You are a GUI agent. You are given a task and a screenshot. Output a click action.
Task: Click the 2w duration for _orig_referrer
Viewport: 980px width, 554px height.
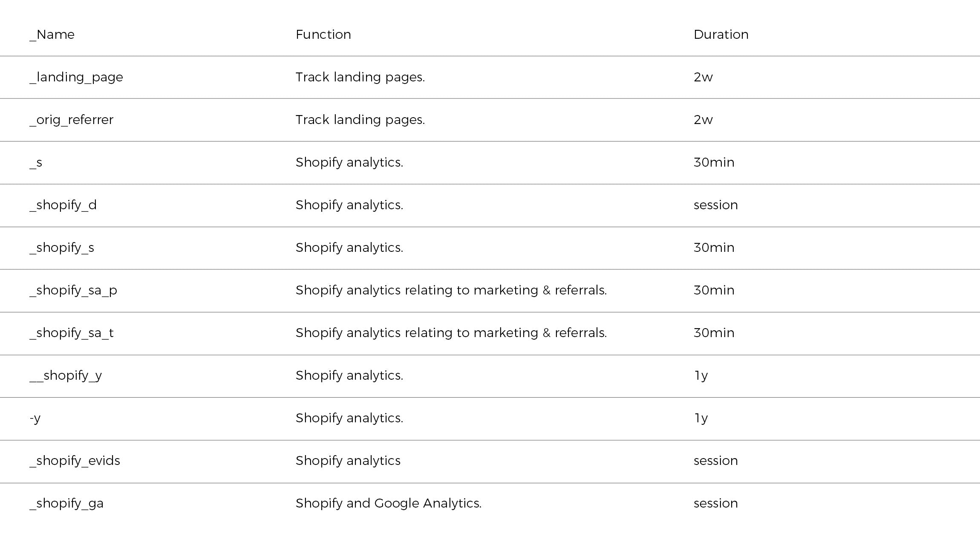coord(703,120)
